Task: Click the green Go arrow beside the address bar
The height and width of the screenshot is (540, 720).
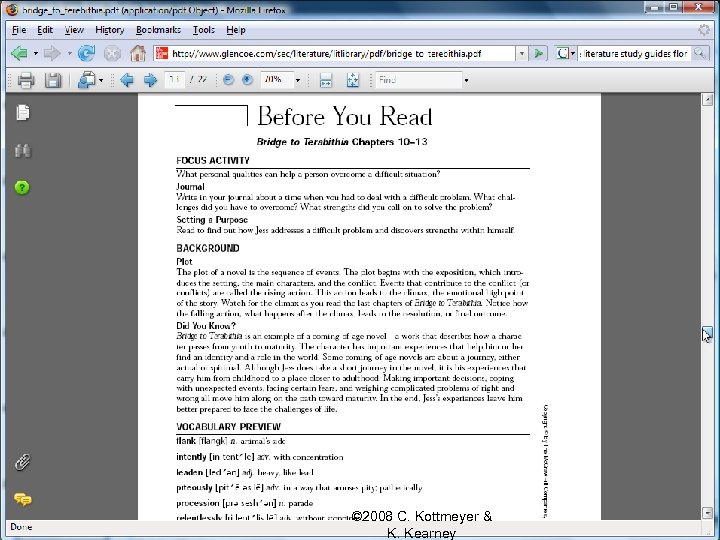Action: (x=539, y=54)
